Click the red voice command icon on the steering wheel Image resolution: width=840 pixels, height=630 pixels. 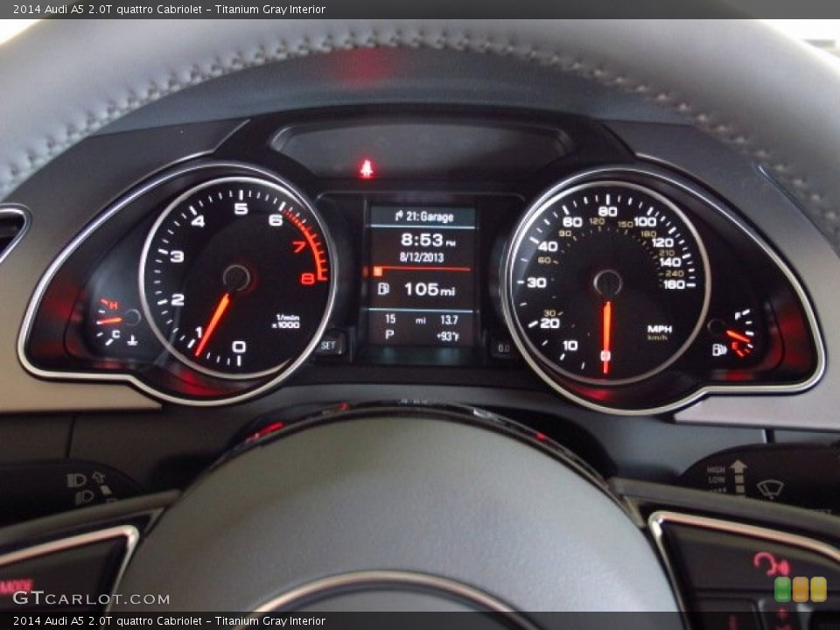tap(771, 564)
